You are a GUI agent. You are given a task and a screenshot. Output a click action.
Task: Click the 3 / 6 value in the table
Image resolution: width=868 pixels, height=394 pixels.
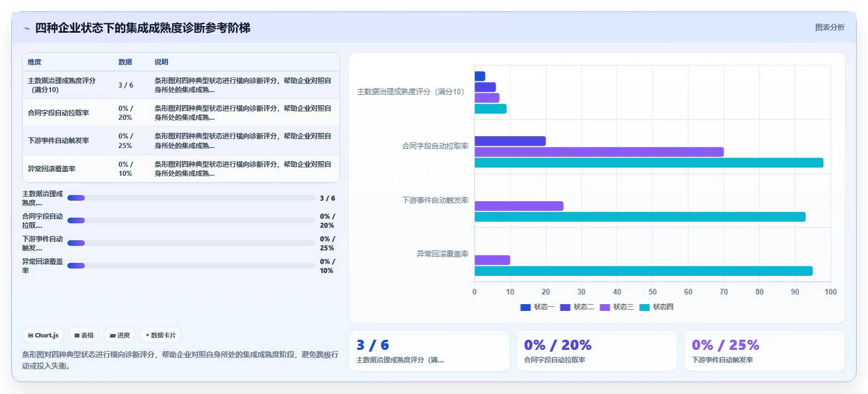pos(126,85)
